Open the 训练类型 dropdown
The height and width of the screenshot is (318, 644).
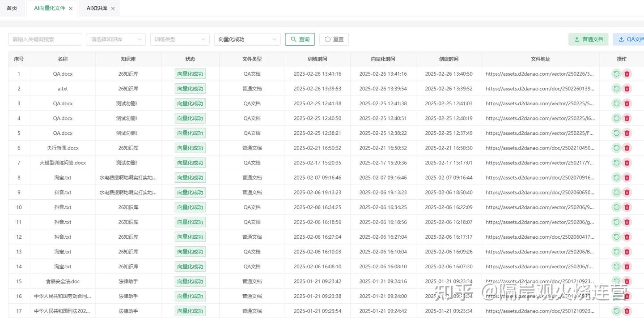pos(180,39)
